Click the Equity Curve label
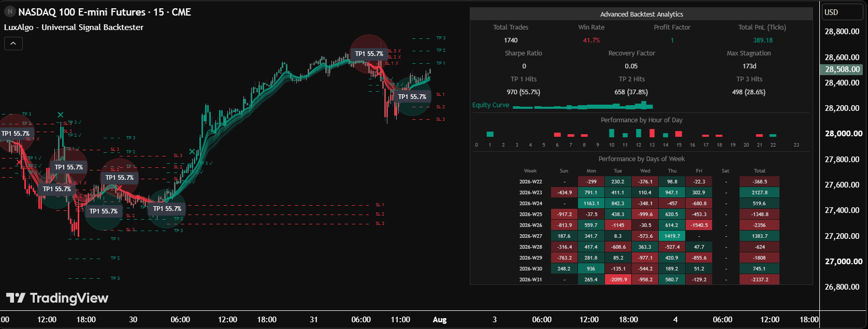This screenshot has width=868, height=329. pyautogui.click(x=490, y=105)
